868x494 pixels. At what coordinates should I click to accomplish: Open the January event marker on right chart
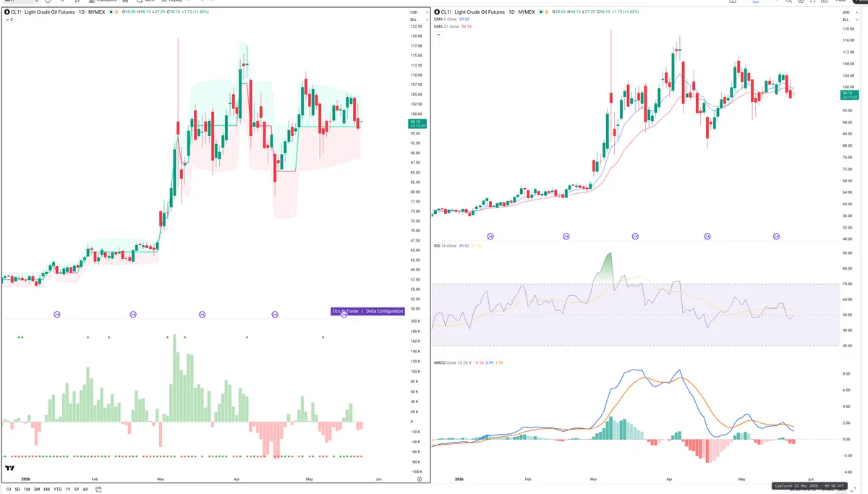(491, 237)
